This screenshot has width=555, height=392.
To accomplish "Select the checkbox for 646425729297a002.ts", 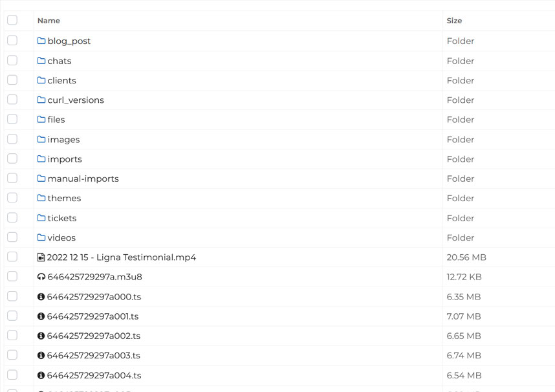I will pos(12,336).
